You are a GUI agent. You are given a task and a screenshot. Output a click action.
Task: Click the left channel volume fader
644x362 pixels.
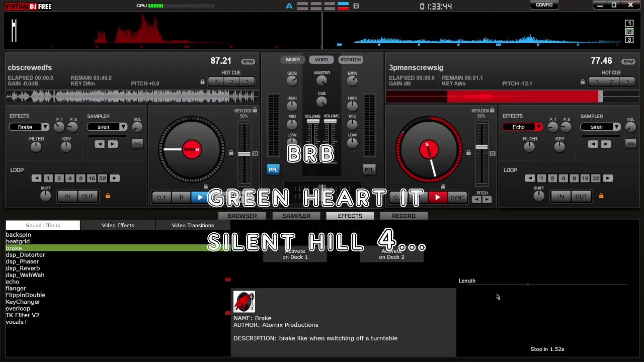click(x=313, y=122)
